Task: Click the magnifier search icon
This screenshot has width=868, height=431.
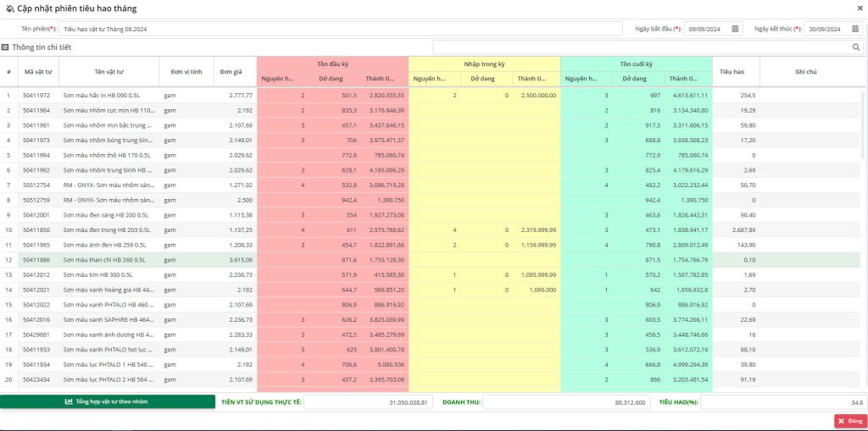Action: point(856,47)
